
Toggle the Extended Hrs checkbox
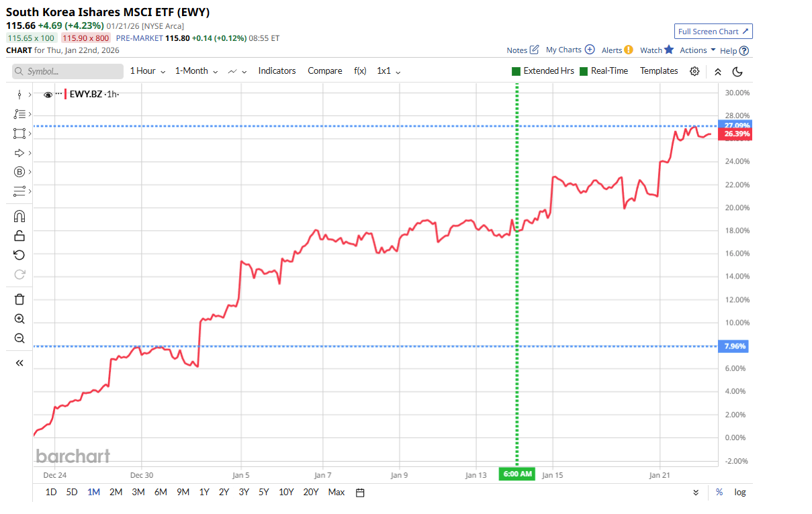[516, 71]
